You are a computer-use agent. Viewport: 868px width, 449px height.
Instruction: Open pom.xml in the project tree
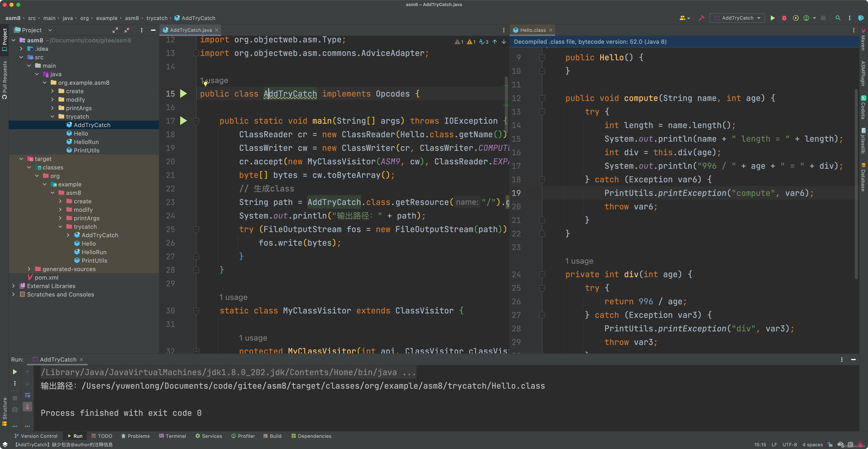(x=46, y=277)
